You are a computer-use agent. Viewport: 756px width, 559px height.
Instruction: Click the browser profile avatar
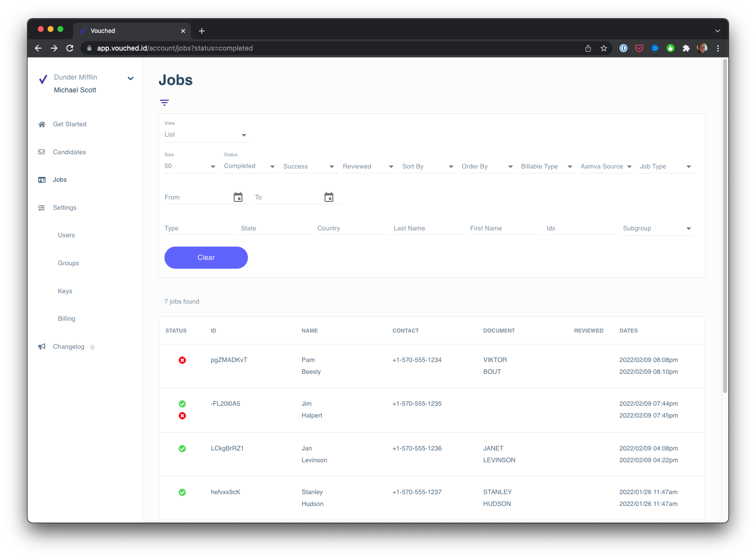[x=702, y=48]
